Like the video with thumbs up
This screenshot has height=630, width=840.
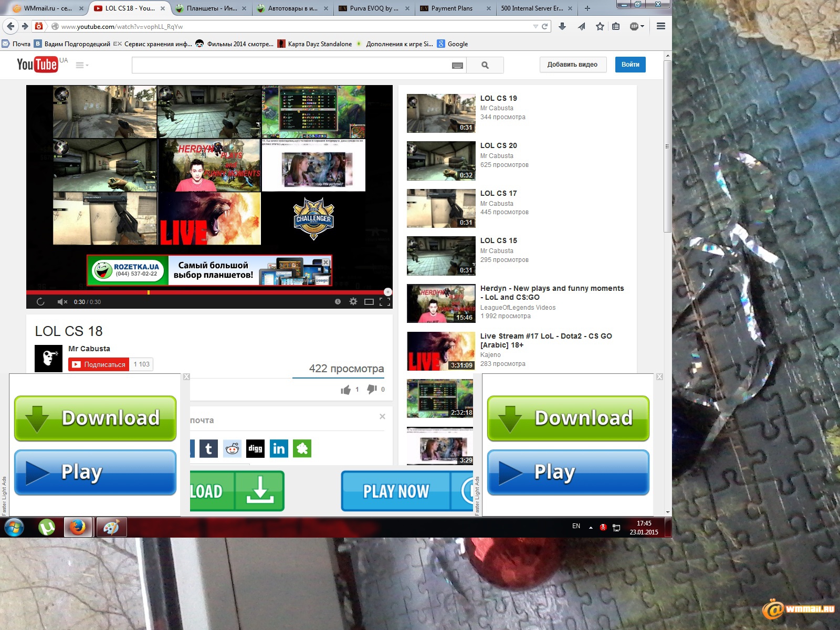pos(345,390)
